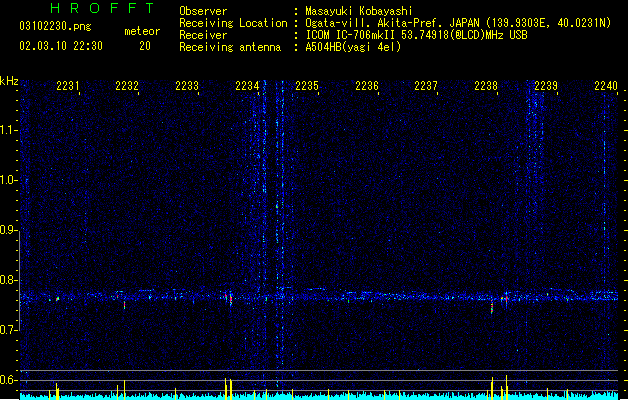The width and height of the screenshot is (629, 400).
Task: Click time marker 2231
Action: (x=67, y=86)
